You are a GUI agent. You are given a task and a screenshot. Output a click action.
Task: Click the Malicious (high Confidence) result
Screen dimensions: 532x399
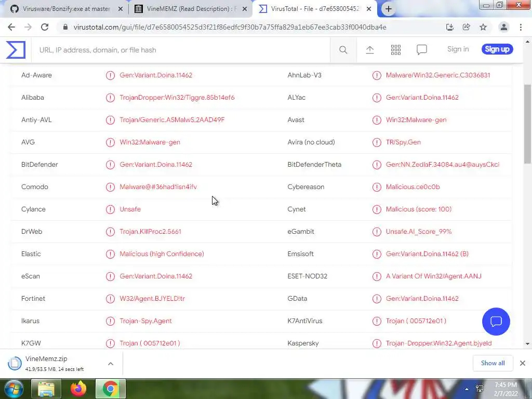[x=162, y=254]
